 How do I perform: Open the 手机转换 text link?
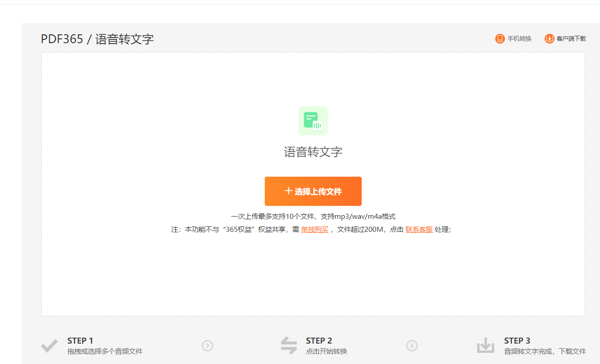519,38
